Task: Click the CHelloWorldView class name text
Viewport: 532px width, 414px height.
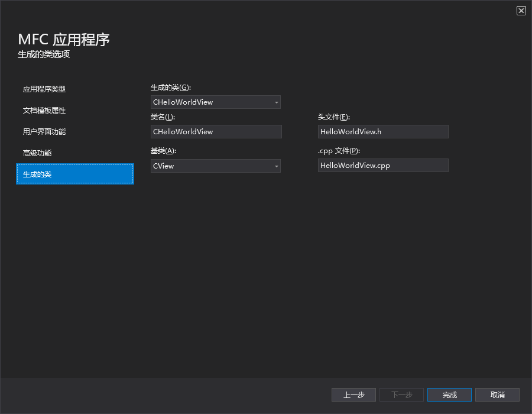Action: point(183,131)
